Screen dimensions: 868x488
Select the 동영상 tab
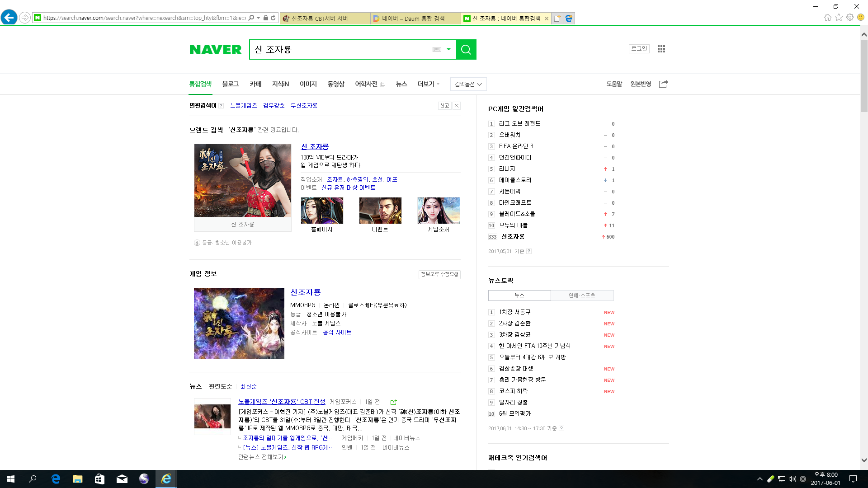tap(336, 84)
